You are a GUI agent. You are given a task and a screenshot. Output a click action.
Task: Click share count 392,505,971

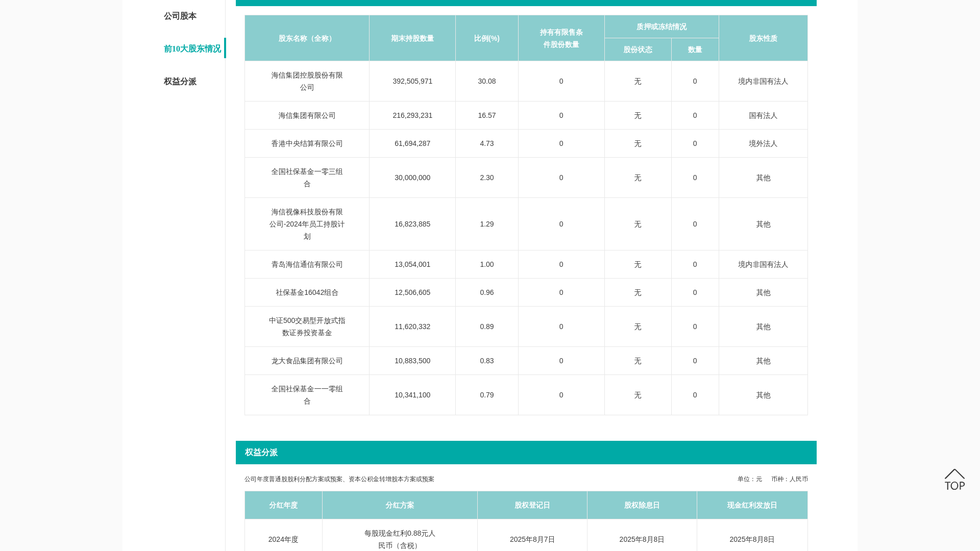(x=412, y=81)
